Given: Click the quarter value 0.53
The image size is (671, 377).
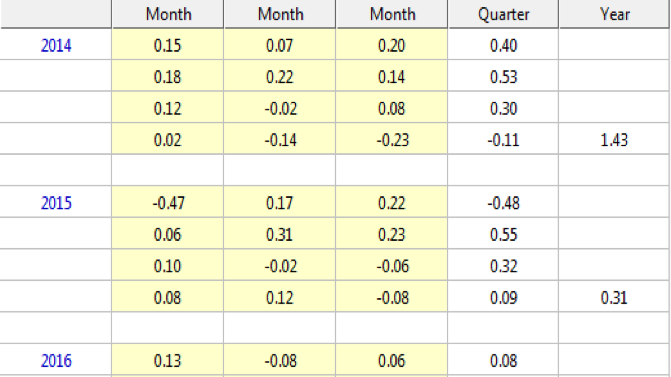Looking at the screenshot, I should pos(503,77).
